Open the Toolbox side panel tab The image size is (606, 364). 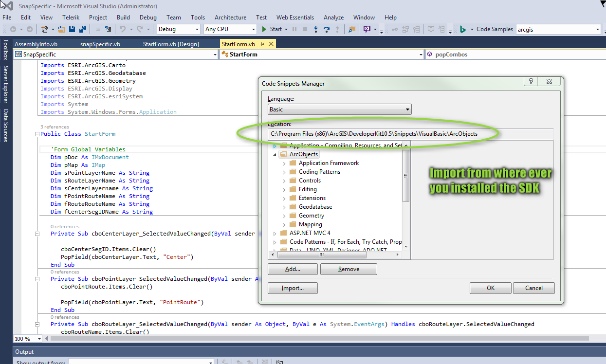click(x=6, y=49)
